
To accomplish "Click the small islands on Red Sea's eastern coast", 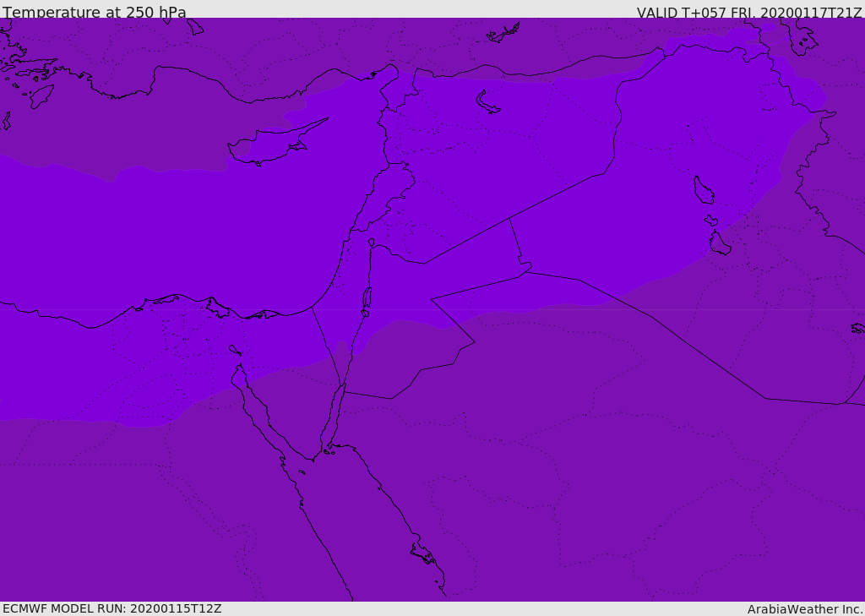I will pos(423,554).
